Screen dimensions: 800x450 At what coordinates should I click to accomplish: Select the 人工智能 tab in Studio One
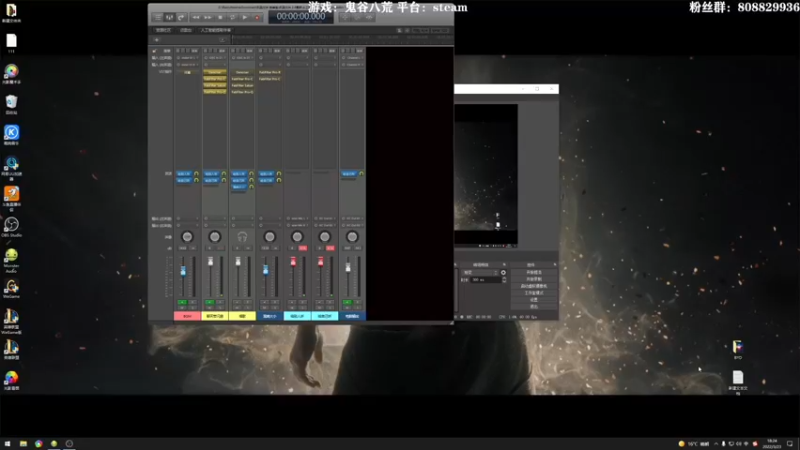tap(215, 30)
